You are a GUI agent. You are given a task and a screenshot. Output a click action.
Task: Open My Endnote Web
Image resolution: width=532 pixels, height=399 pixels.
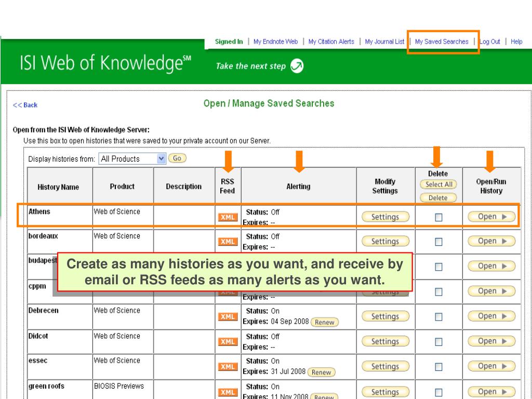pyautogui.click(x=275, y=42)
